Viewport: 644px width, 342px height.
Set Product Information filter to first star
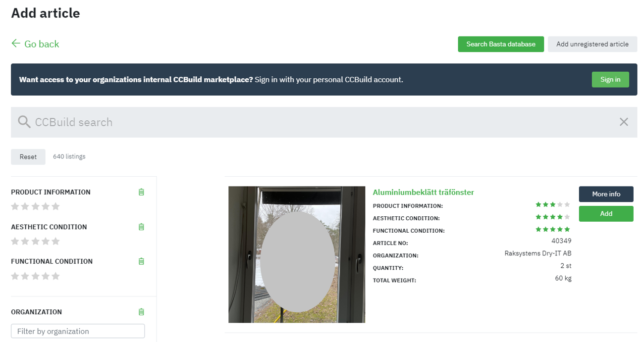click(15, 206)
